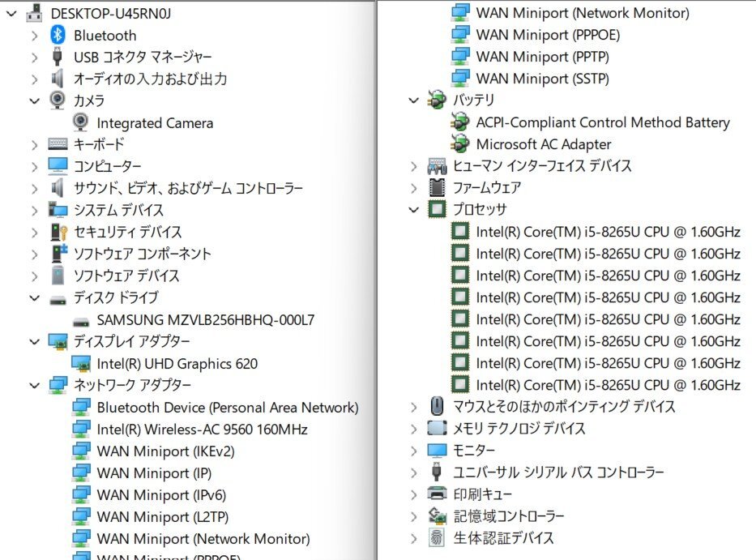Click the ソフトウェア デバイス tower icon
The height and width of the screenshot is (560, 756).
58,276
